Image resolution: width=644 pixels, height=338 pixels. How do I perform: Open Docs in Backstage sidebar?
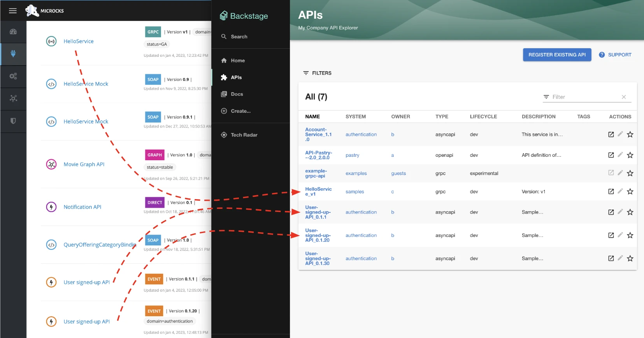251,94
